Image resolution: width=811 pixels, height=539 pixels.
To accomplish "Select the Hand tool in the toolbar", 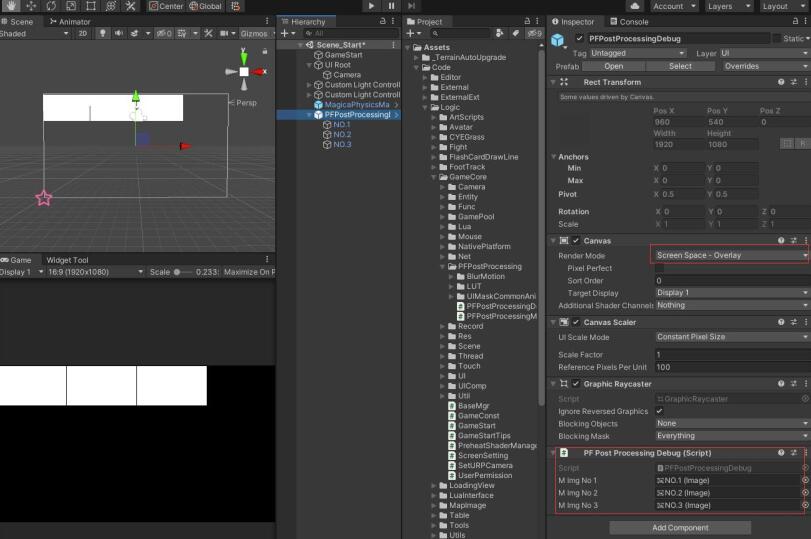I will tap(12, 6).
